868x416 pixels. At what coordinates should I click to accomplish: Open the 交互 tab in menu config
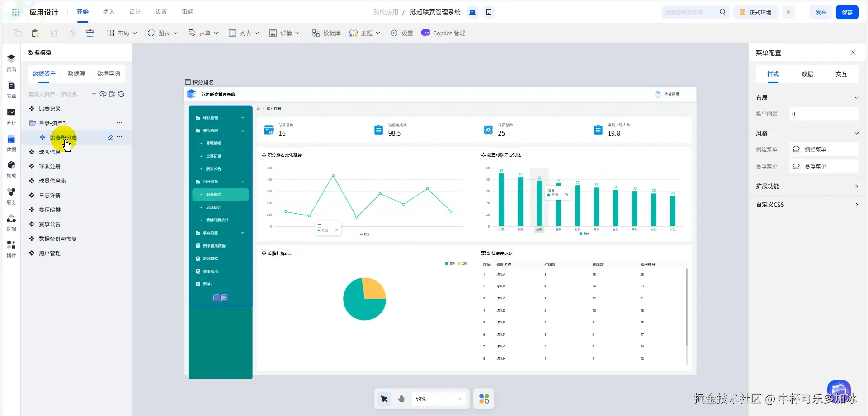841,74
